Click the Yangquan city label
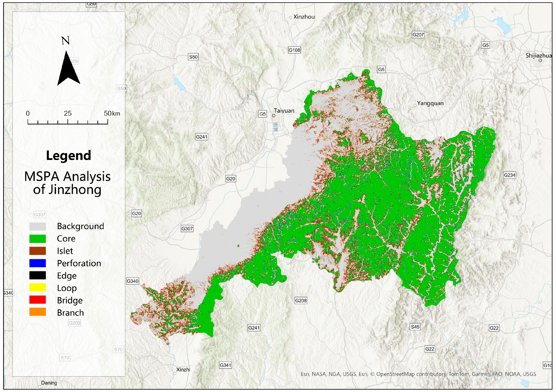The image size is (556, 392). [430, 103]
